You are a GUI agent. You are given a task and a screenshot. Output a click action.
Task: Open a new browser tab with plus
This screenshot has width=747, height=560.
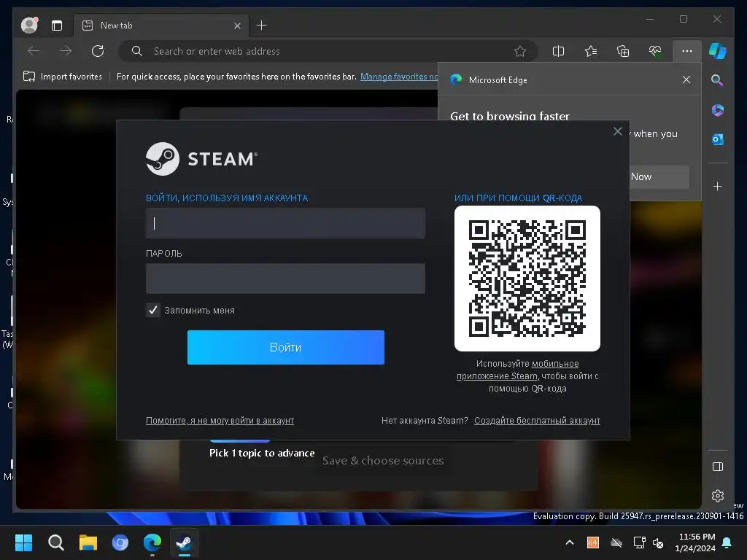point(262,26)
